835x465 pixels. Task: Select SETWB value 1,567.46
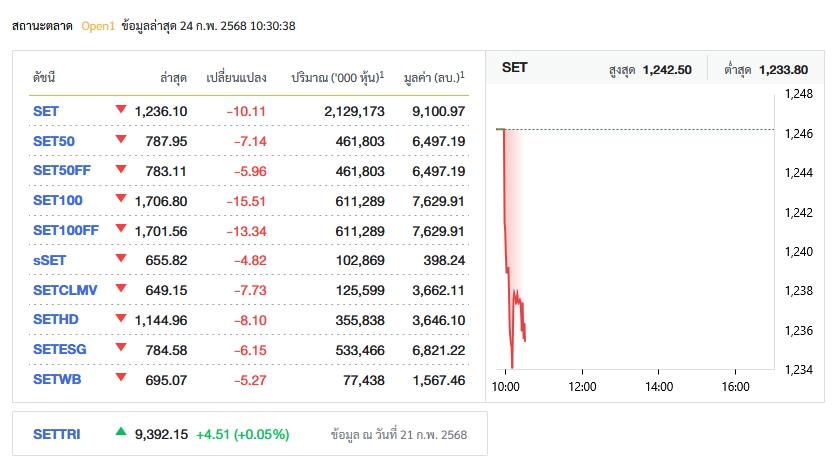coord(439,380)
